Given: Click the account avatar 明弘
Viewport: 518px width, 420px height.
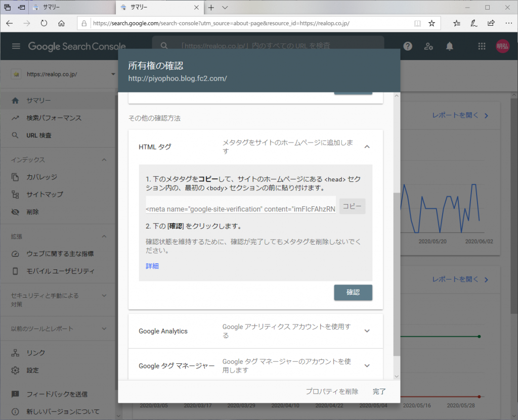Looking at the screenshot, I should tap(502, 46).
